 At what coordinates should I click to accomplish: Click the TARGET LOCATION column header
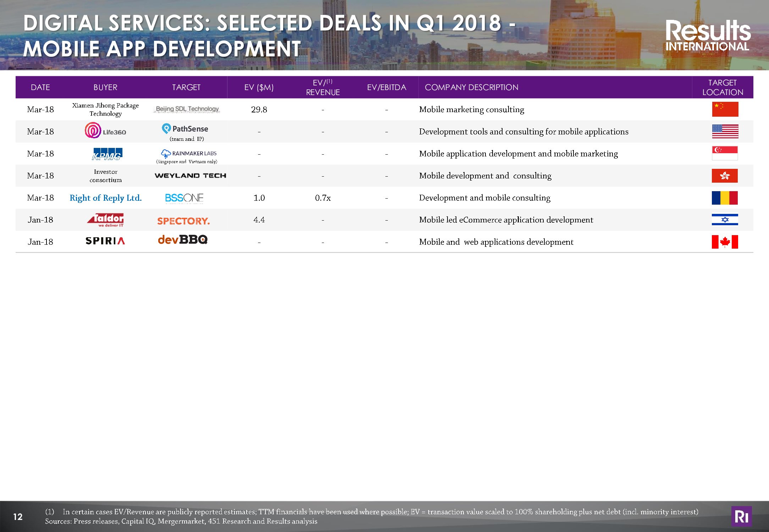722,87
